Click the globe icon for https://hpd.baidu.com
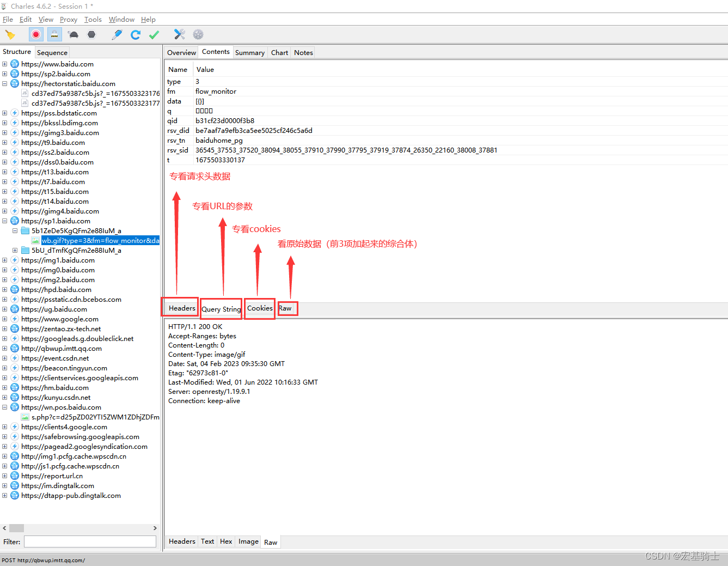The image size is (728, 566). point(15,290)
